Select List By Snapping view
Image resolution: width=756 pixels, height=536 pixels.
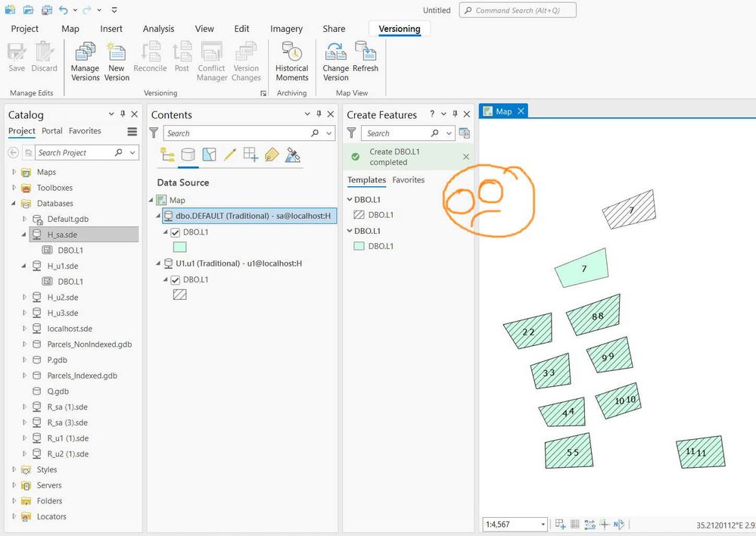[x=250, y=155]
